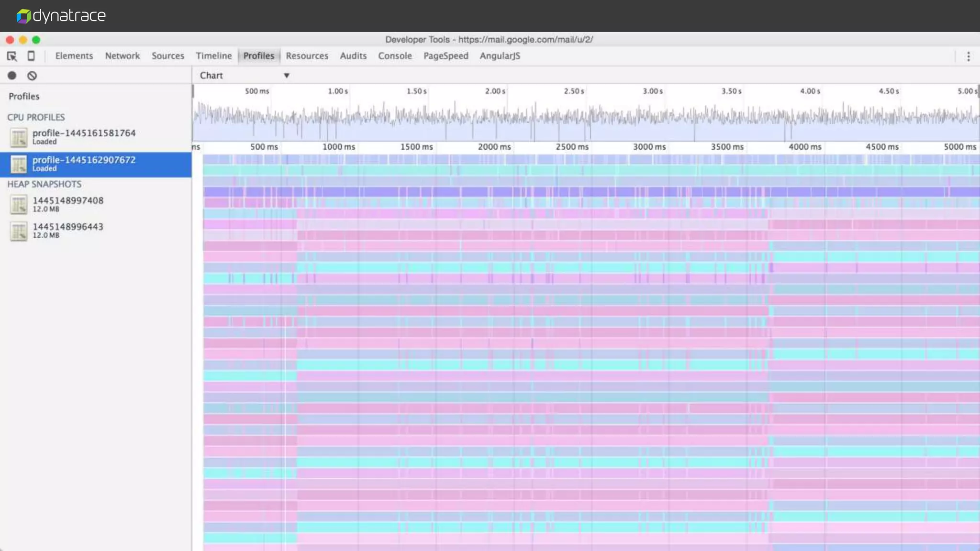This screenshot has height=551, width=980.
Task: Open the Timeline tab
Action: (213, 56)
